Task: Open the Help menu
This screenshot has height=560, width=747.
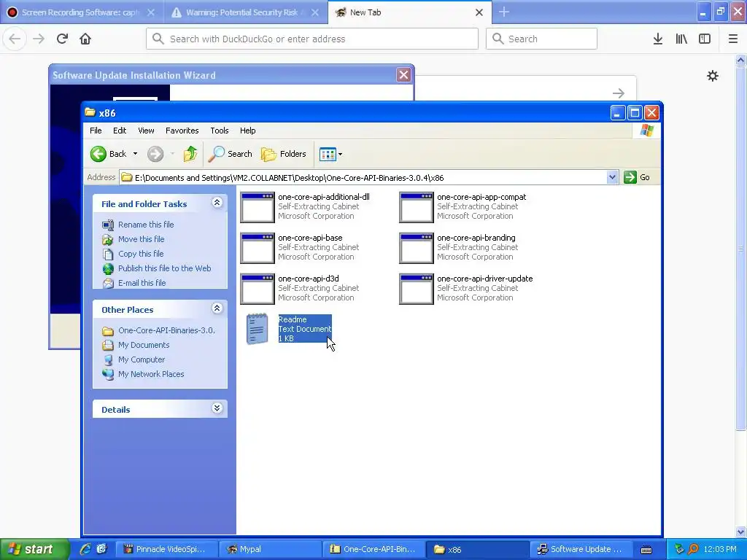Action: (248, 131)
